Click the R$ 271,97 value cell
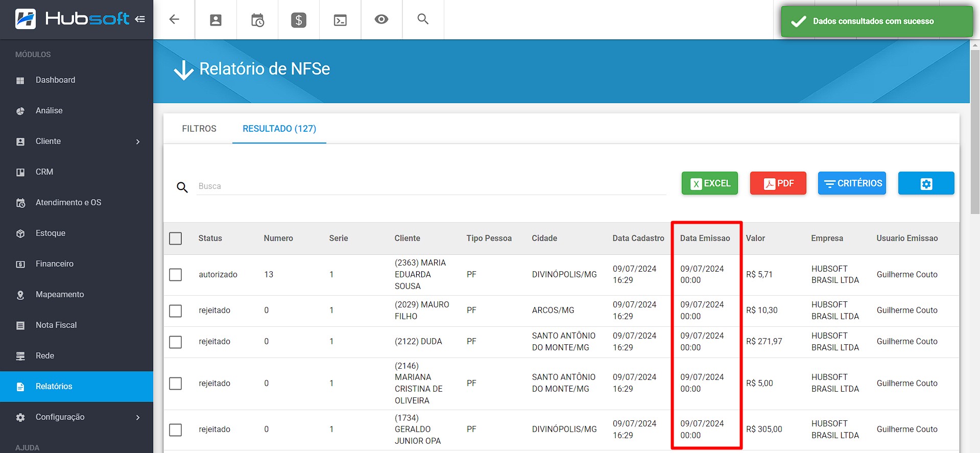 [764, 342]
